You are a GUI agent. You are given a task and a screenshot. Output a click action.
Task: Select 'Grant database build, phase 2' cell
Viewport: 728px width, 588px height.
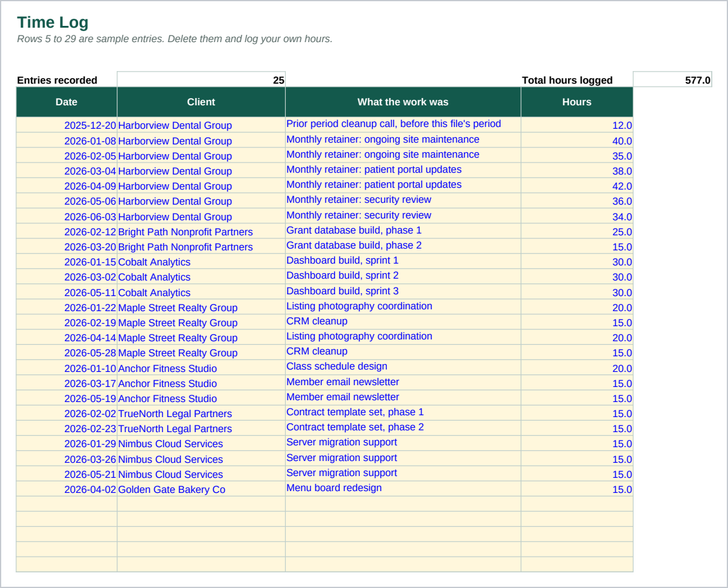[x=403, y=246]
